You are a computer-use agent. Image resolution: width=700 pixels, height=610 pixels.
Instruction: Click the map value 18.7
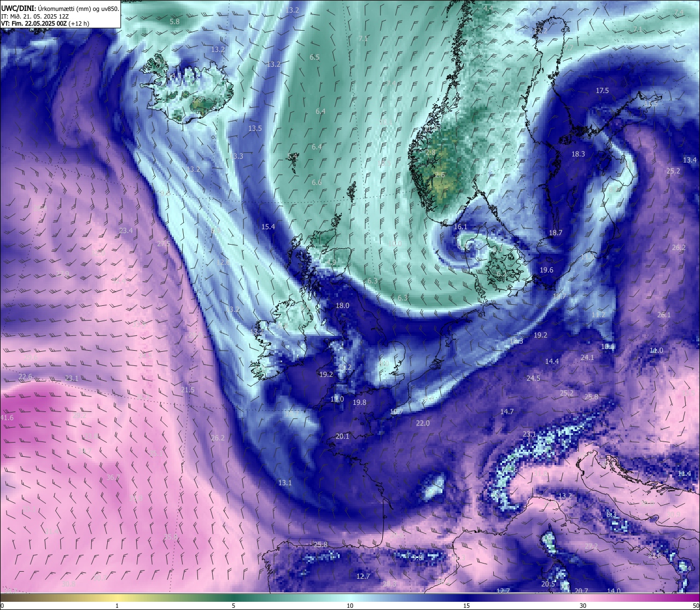[556, 233]
